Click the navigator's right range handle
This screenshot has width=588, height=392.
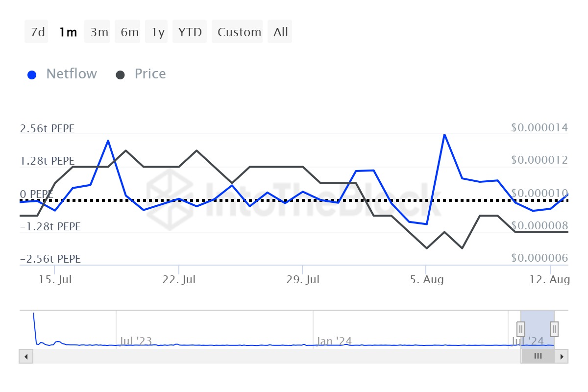pyautogui.click(x=554, y=328)
